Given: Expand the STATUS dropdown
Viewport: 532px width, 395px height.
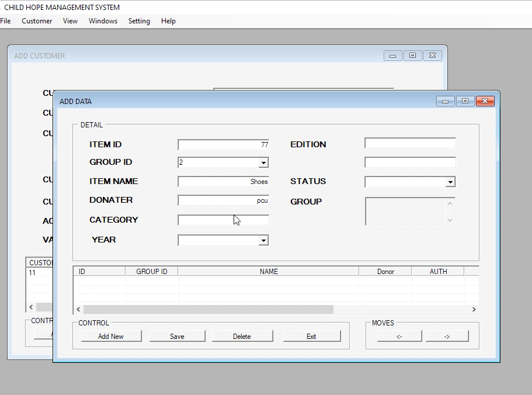Looking at the screenshot, I should click(x=450, y=182).
